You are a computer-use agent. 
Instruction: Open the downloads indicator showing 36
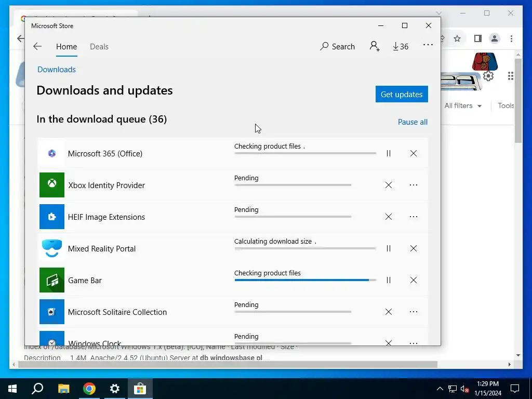pos(401,46)
